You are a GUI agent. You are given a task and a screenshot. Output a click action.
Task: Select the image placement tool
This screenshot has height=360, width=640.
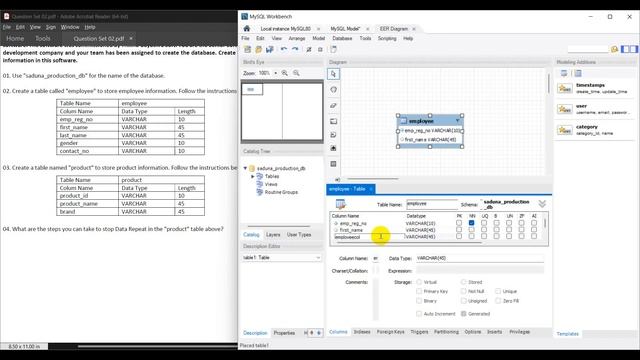(x=333, y=148)
